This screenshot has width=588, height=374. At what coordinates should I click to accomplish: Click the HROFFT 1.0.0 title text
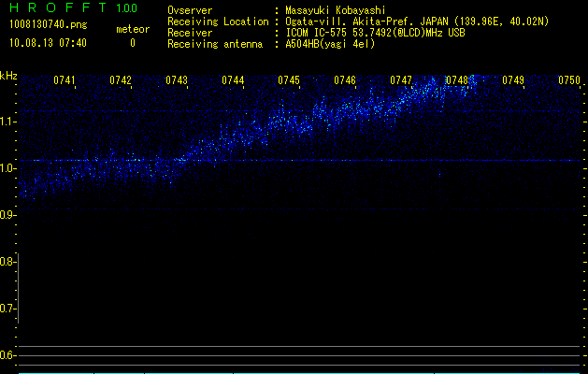click(74, 7)
